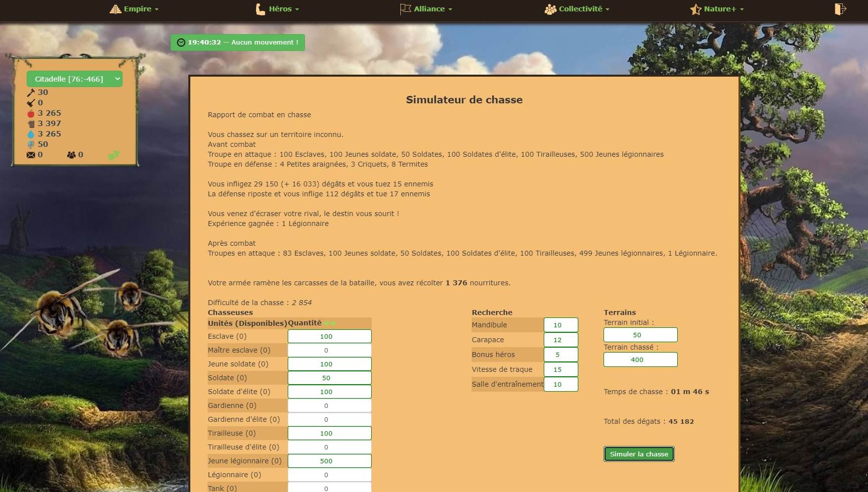Open the Nature+ menu
Image resolution: width=868 pixels, height=492 pixels.
pyautogui.click(x=717, y=9)
